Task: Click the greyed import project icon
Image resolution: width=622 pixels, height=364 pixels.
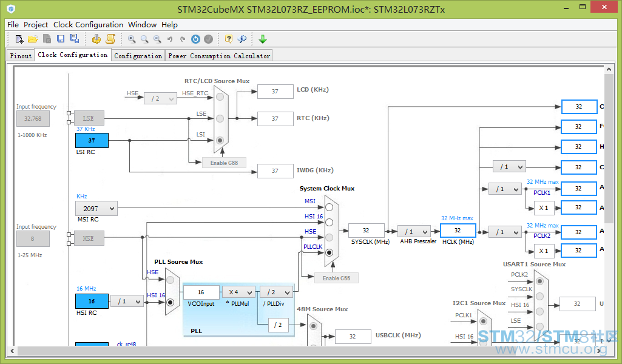Action: [47, 39]
